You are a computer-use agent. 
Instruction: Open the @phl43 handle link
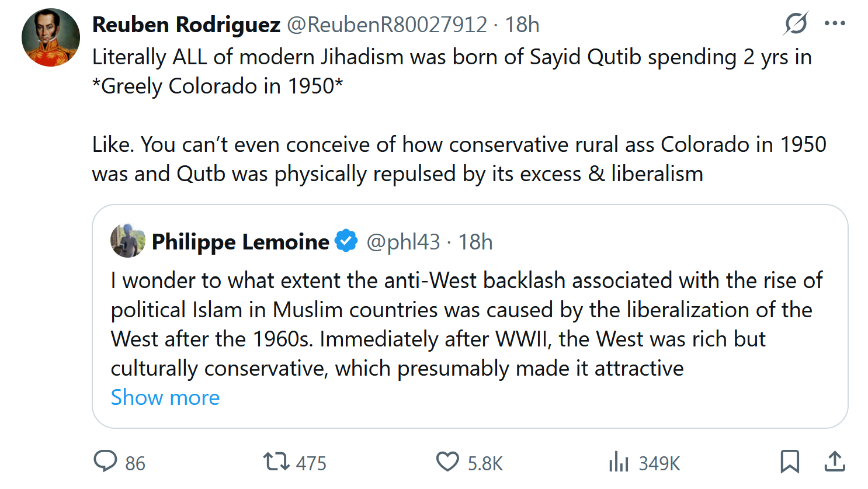(x=403, y=242)
